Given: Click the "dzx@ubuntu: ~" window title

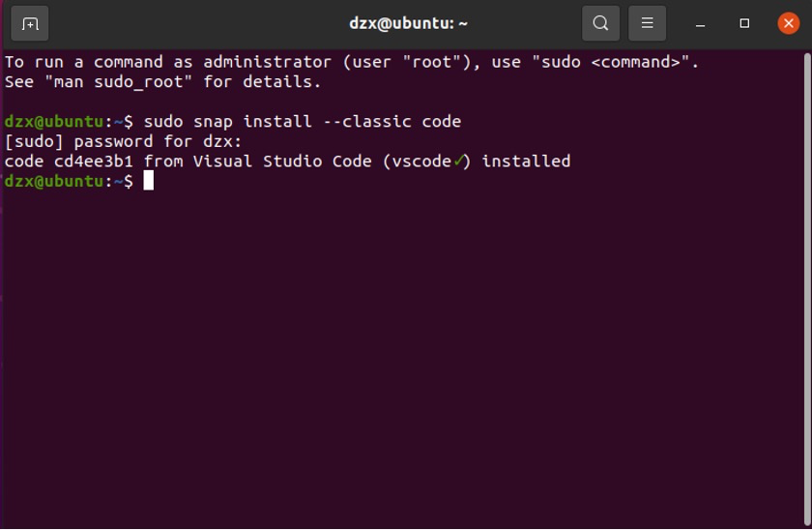Looking at the screenshot, I should (408, 23).
